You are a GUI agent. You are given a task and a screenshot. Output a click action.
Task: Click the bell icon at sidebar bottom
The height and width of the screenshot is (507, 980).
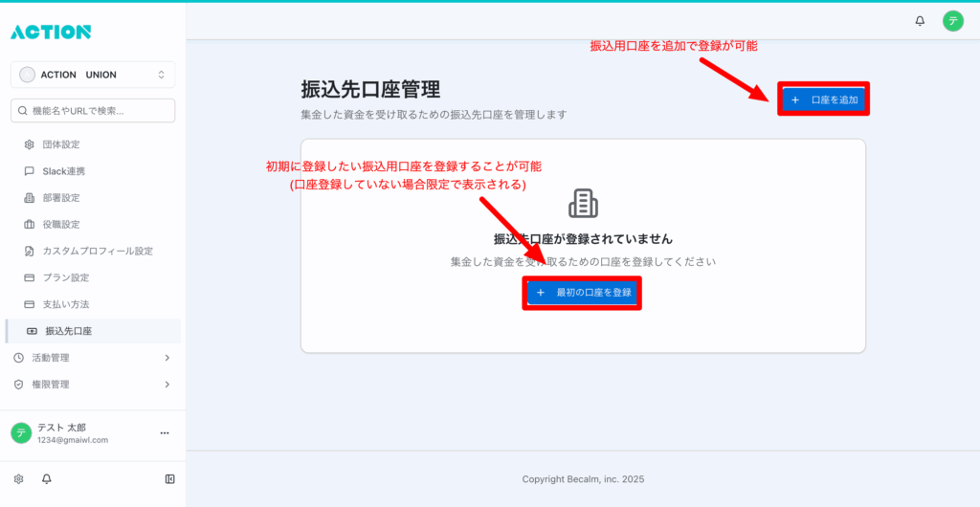(46, 478)
